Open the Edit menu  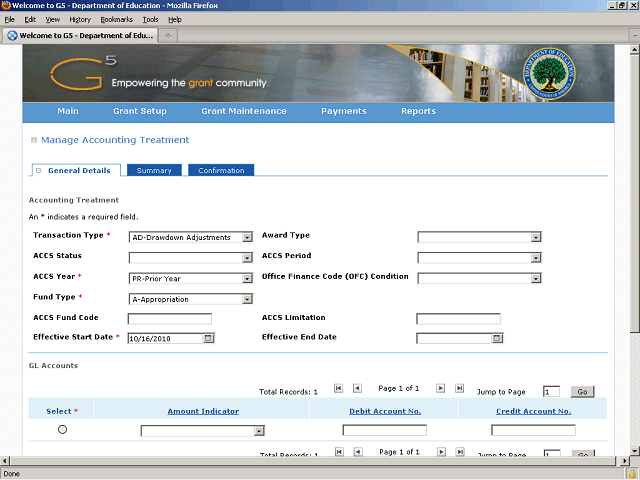(30, 20)
